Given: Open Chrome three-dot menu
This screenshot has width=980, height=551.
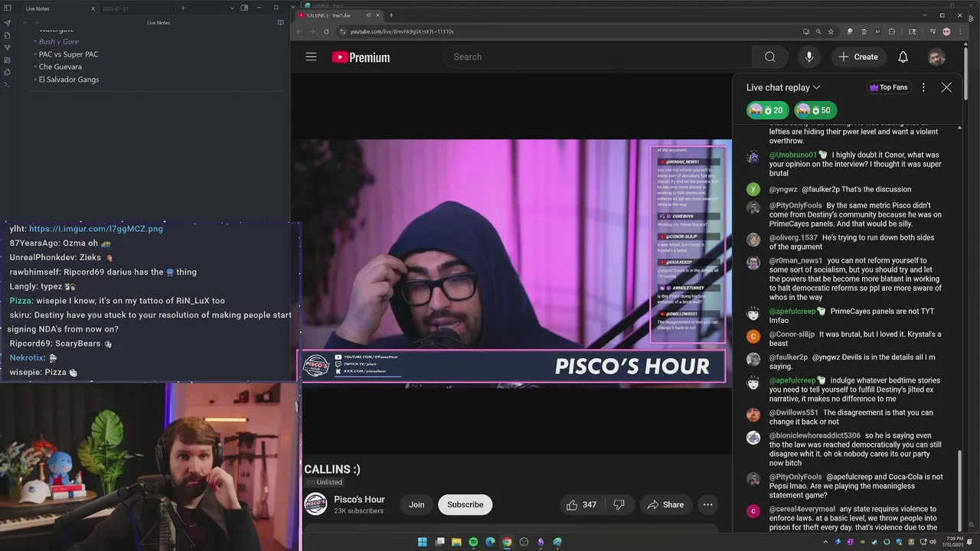Looking at the screenshot, I should click(x=960, y=31).
